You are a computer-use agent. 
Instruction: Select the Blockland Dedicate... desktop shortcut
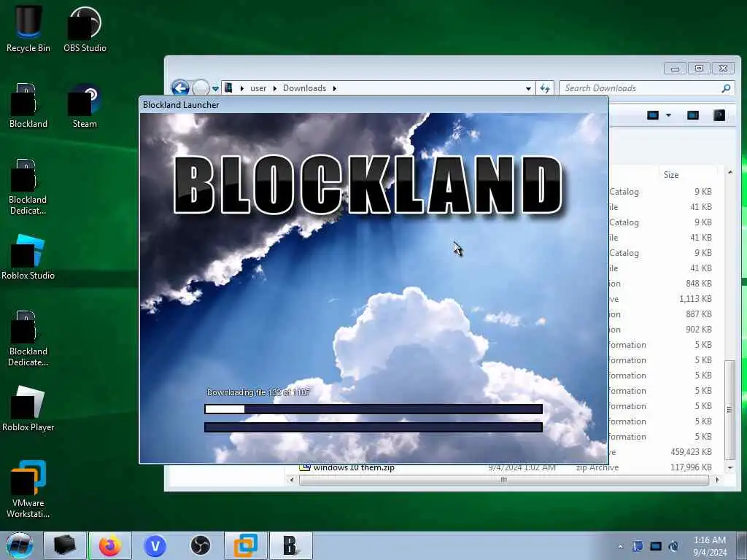28,338
